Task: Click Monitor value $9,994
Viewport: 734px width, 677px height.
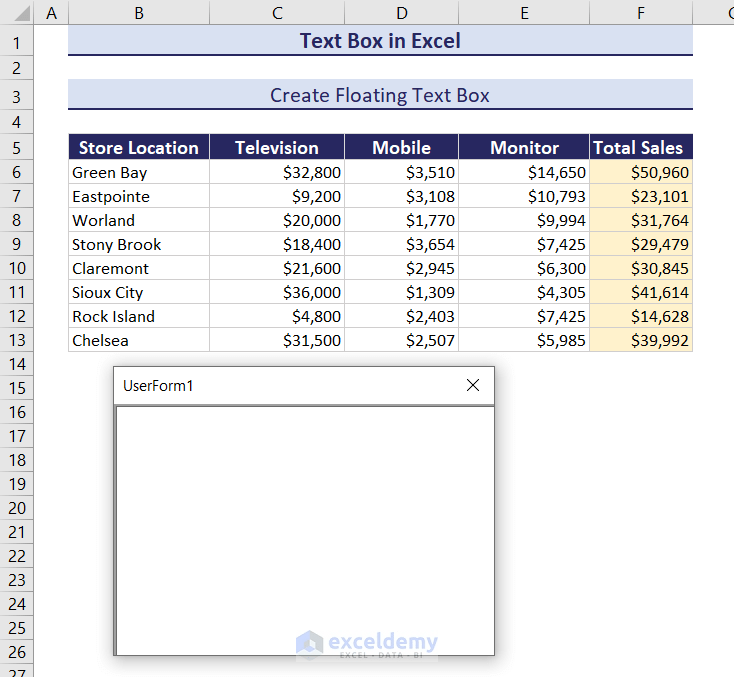Action: [x=524, y=220]
